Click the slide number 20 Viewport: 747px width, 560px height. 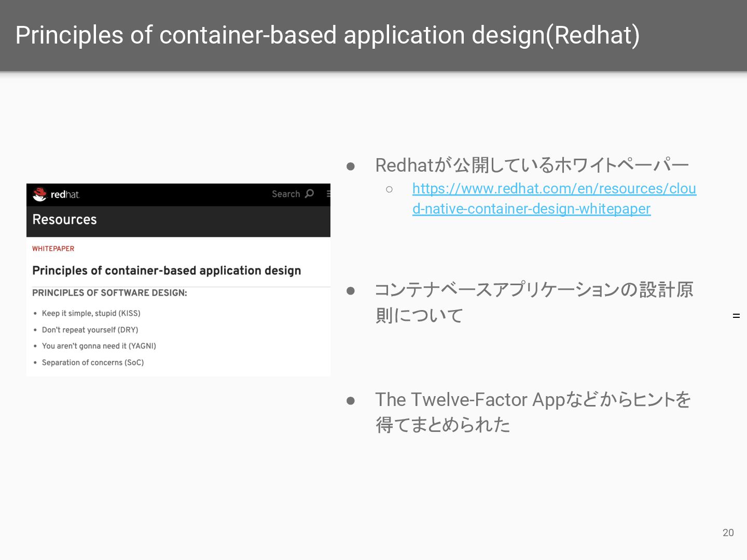[x=728, y=533]
